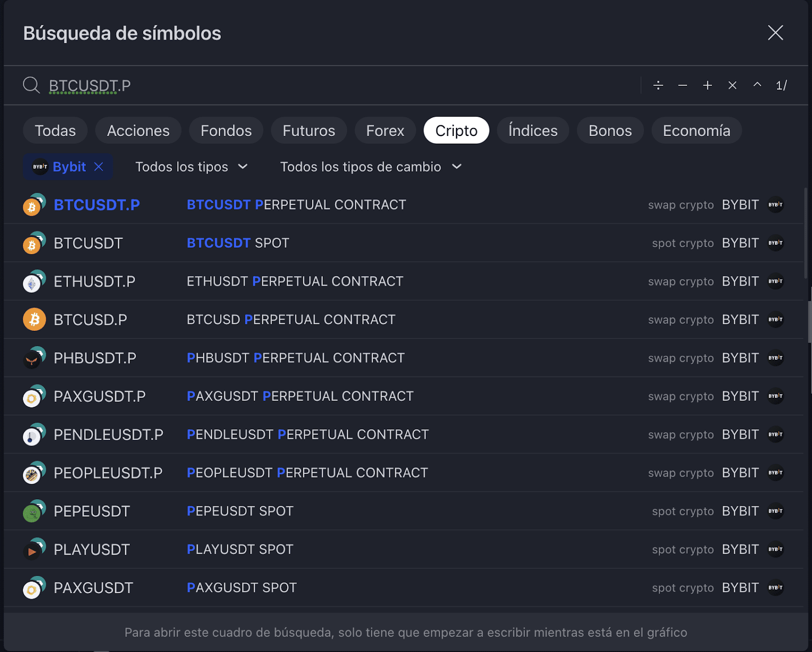Viewport: 812px width, 652px height.
Task: Click the coin logo of PHBUSDT.P
Action: coord(34,358)
